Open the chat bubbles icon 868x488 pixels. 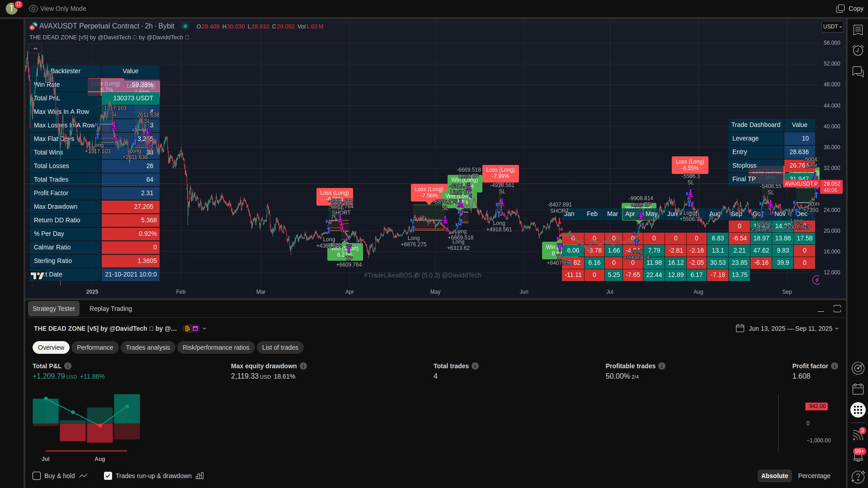(858, 71)
